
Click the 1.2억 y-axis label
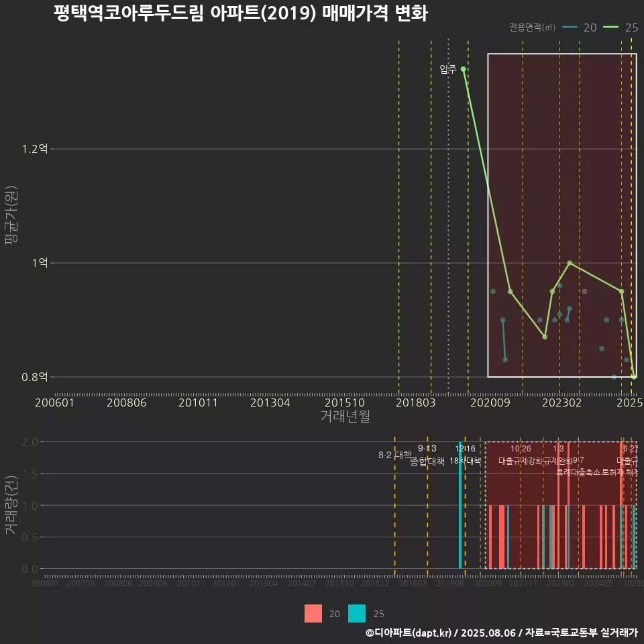[x=35, y=149]
